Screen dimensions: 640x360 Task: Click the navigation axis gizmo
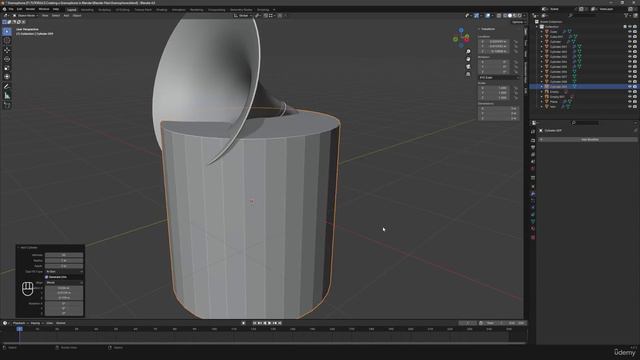[462, 38]
